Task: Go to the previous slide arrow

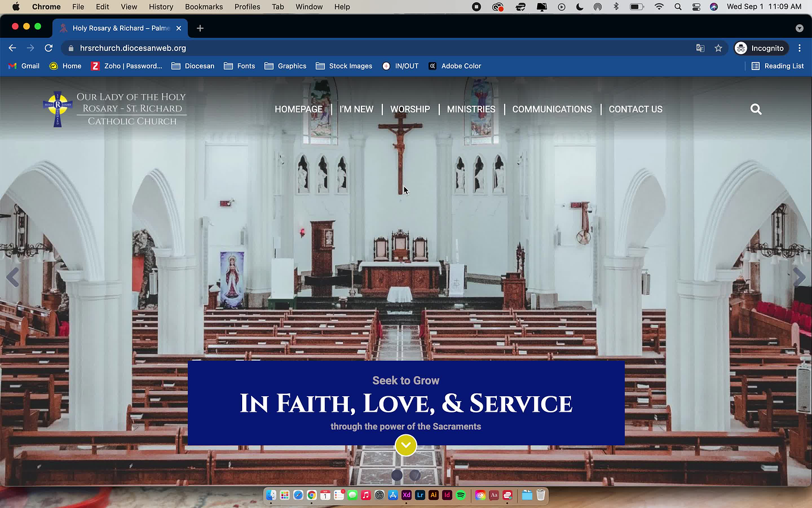Action: [x=12, y=277]
